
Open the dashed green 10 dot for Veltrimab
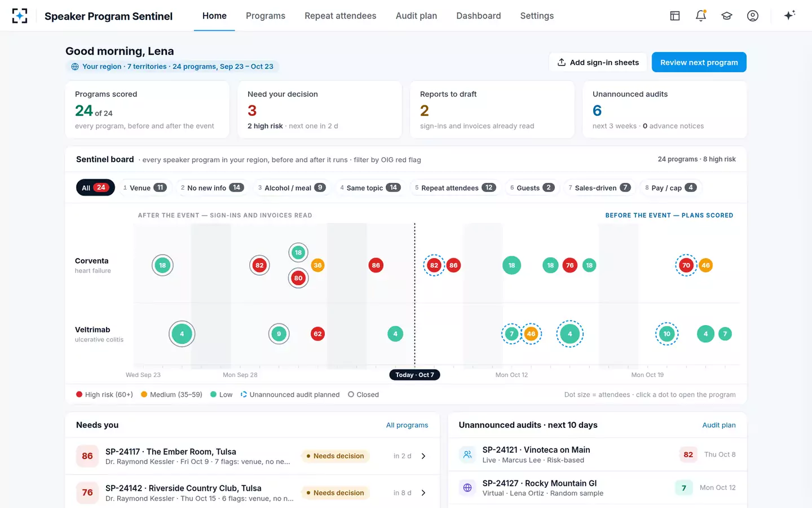pyautogui.click(x=667, y=334)
